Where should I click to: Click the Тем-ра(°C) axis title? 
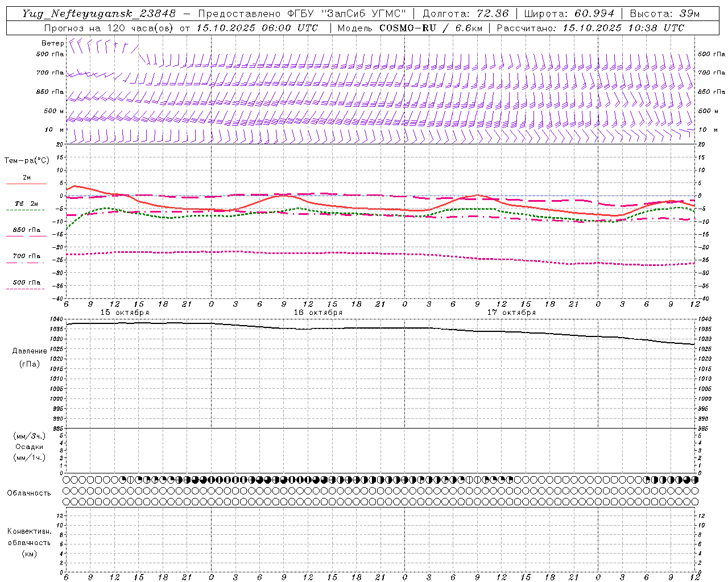27,160
